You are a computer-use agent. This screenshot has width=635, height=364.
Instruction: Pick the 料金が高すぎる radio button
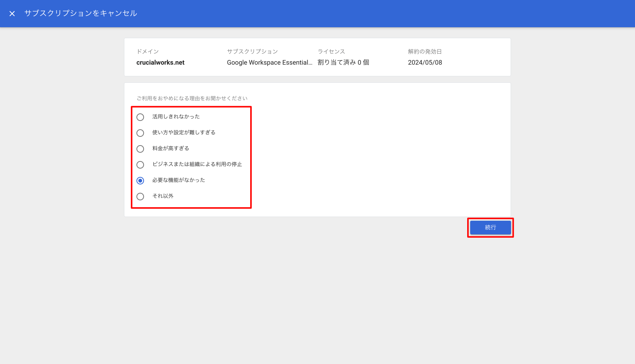[x=140, y=149]
